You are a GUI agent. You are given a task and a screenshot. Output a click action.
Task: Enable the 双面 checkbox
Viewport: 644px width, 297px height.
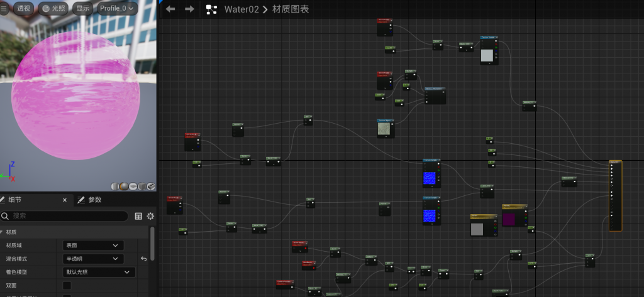click(67, 286)
